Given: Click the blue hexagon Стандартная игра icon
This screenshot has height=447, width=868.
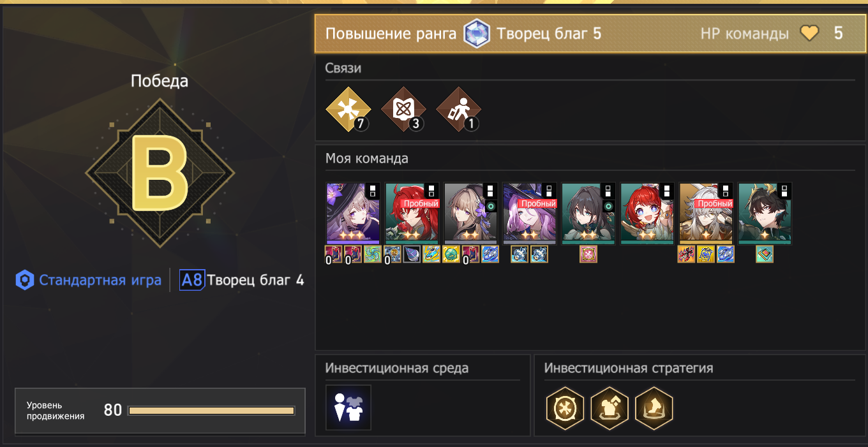Looking at the screenshot, I should pos(24,280).
